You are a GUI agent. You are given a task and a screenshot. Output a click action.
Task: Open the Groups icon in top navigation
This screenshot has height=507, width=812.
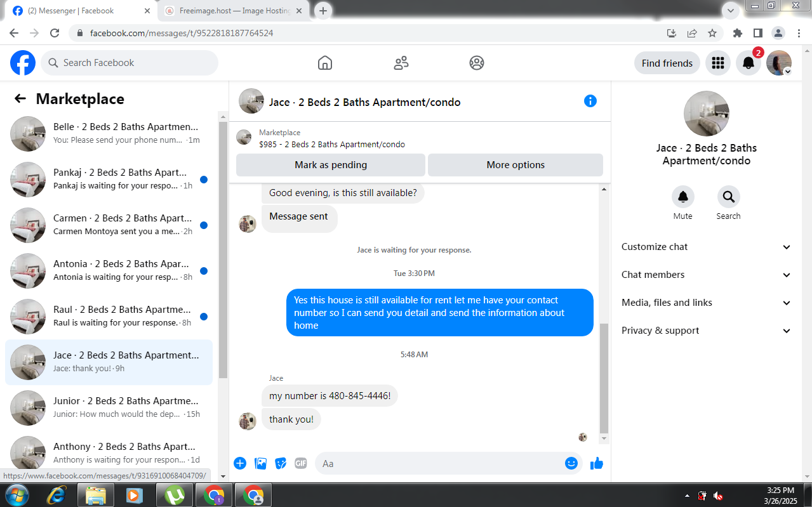(x=477, y=63)
